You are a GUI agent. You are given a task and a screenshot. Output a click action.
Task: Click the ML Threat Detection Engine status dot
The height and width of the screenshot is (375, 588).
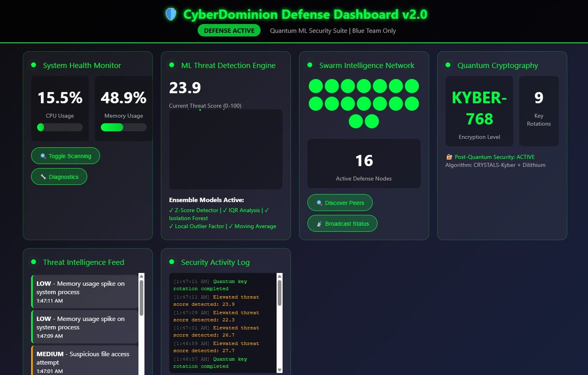click(172, 65)
